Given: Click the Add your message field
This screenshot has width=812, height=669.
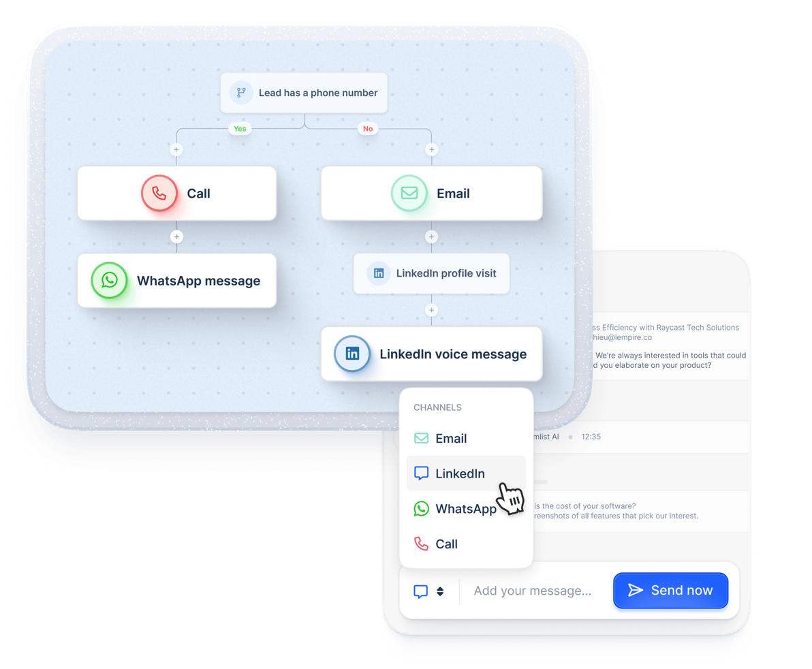Looking at the screenshot, I should (x=532, y=590).
